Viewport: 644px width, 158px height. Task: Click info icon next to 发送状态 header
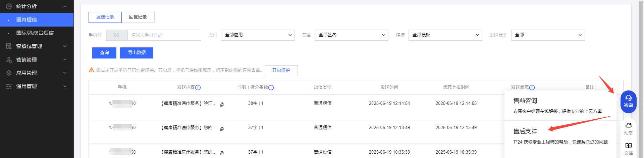pos(532,87)
